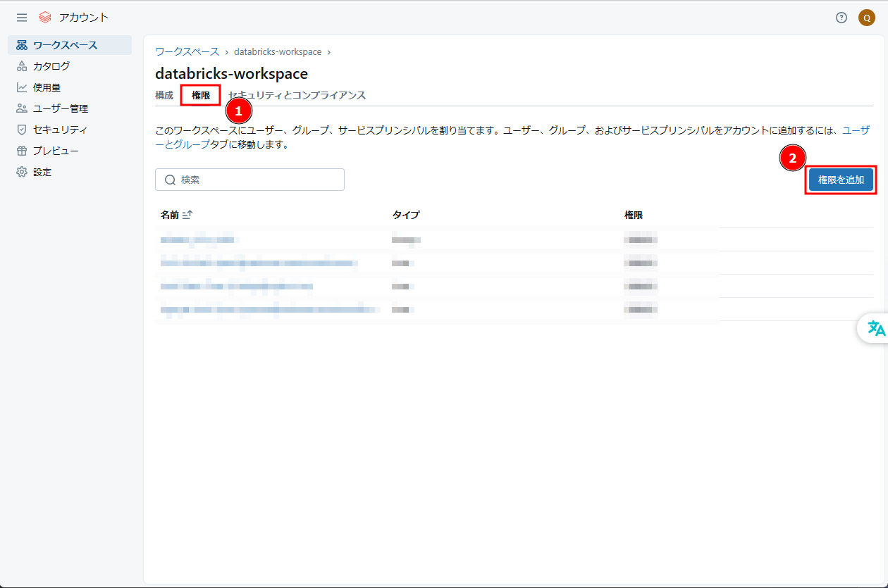Image resolution: width=888 pixels, height=588 pixels.
Task: Click the プレビュー gift icon
Action: (22, 151)
